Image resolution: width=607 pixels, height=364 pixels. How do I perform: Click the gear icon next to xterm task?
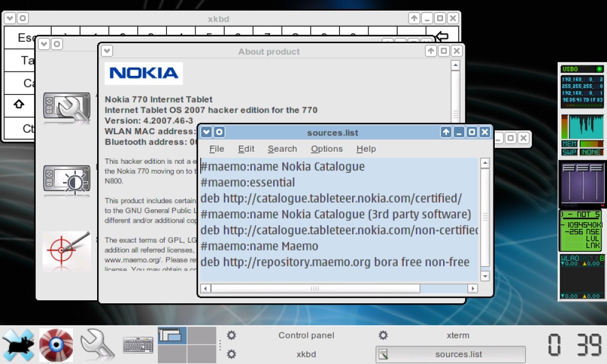click(x=383, y=335)
